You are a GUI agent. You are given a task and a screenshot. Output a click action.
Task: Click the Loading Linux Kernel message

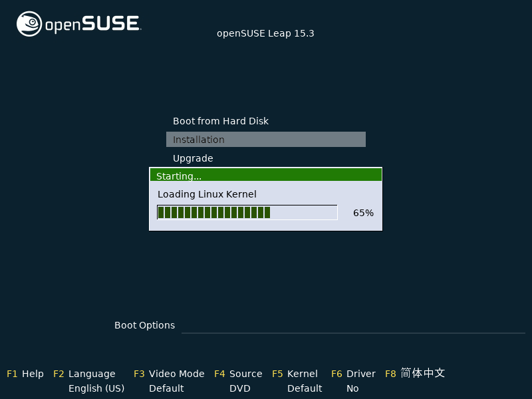click(207, 194)
